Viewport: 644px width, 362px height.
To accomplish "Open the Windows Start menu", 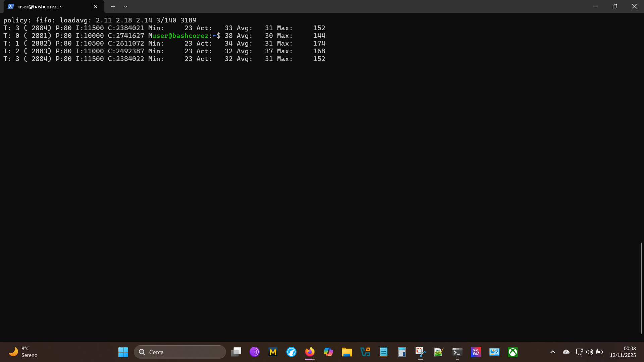I will (123, 352).
